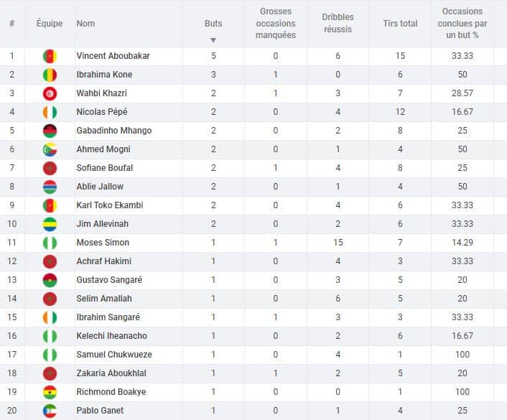The image size is (507, 420).
Task: Sort by the Tirs total column
Action: click(x=400, y=24)
